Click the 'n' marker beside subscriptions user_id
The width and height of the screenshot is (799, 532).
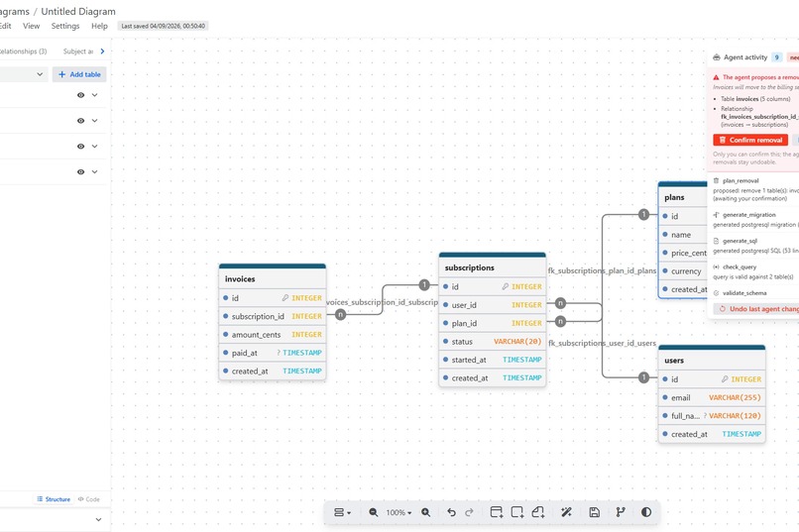560,303
